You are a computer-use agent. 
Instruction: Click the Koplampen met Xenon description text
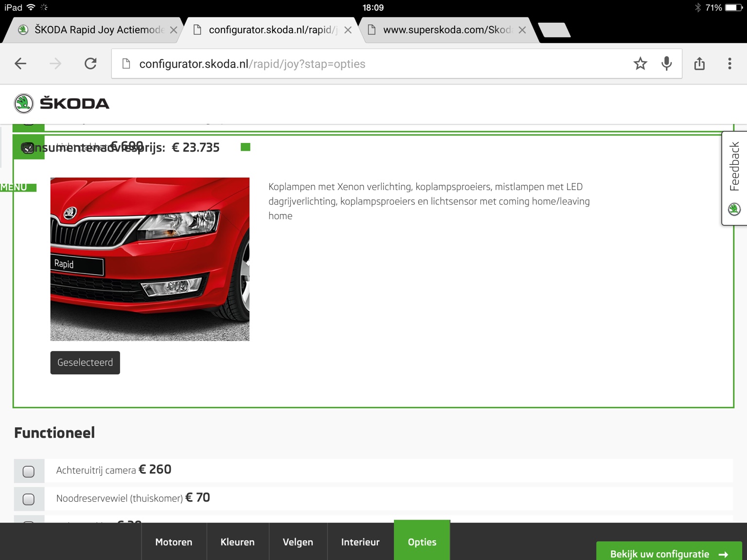point(429,201)
